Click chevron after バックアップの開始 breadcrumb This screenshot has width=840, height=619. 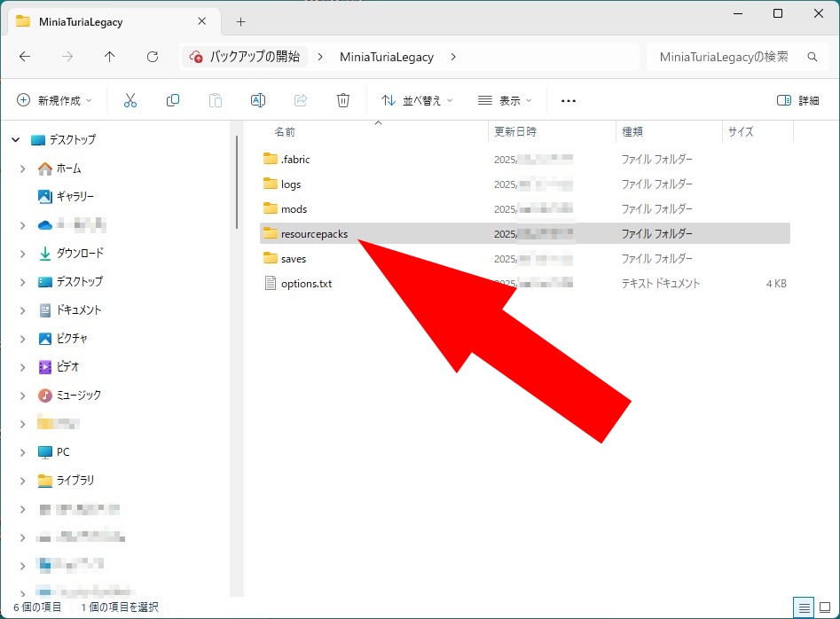pos(320,57)
